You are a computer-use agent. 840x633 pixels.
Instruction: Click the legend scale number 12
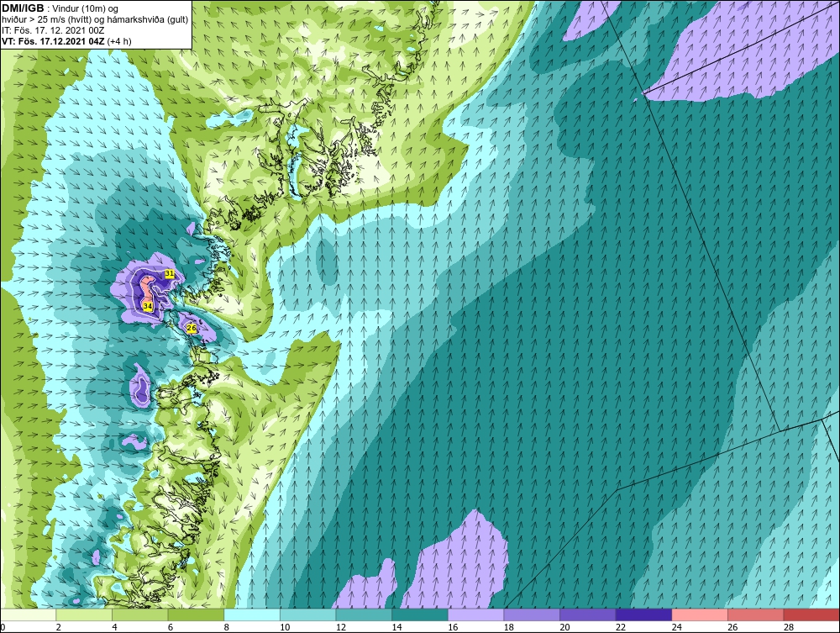pyautogui.click(x=341, y=627)
